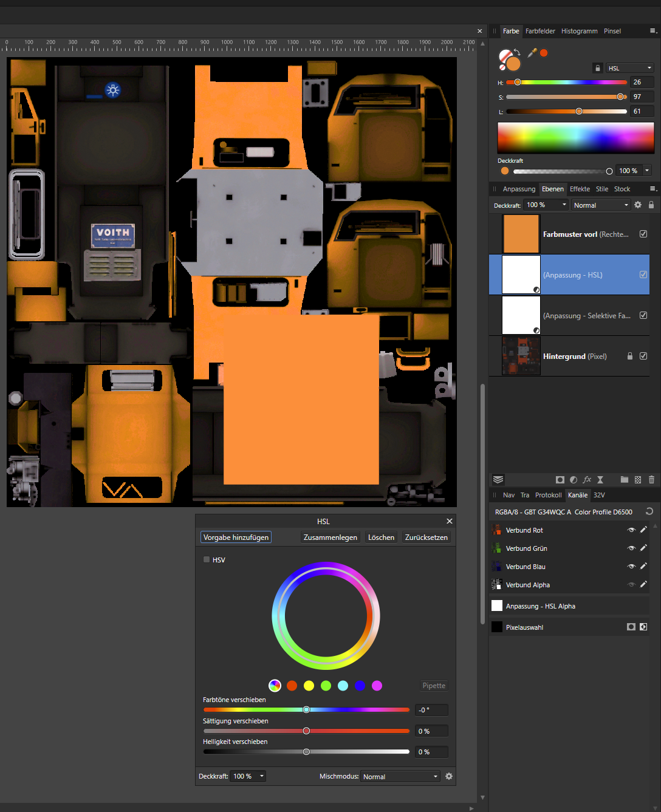Screen dimensions: 661x812
Task: Click the Zurücksetzen button
Action: coord(426,537)
